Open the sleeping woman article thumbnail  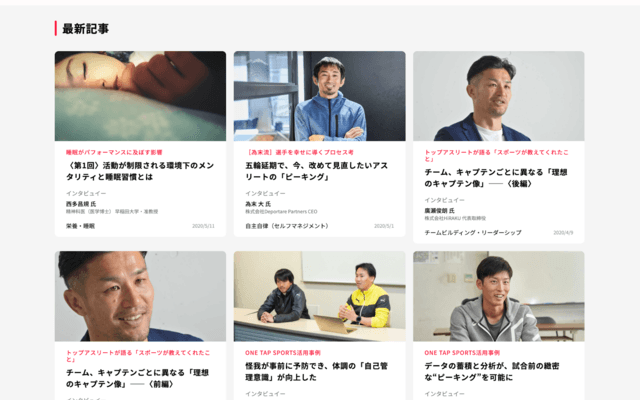[140, 96]
